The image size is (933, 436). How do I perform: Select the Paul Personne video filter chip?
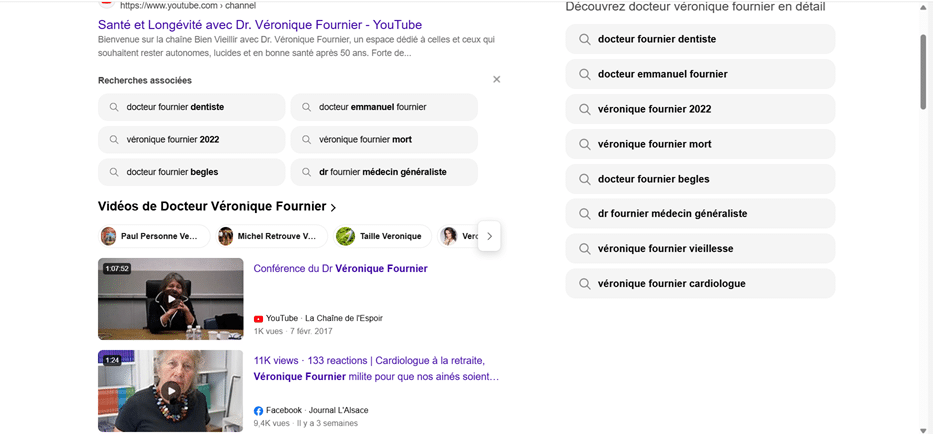(x=153, y=236)
